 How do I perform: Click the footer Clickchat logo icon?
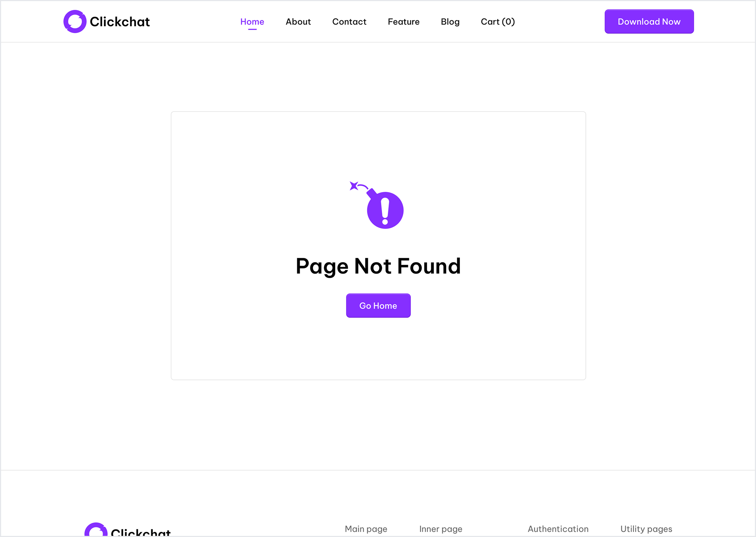tap(96, 530)
